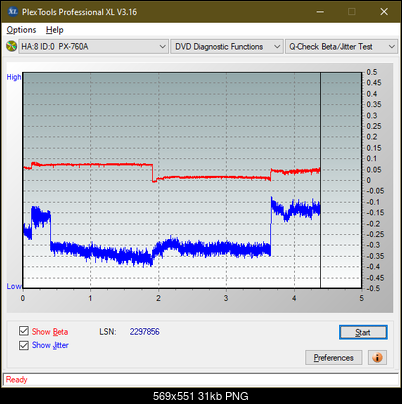Open the Preferences button
Viewport: 402px width, 404px height.
point(334,358)
